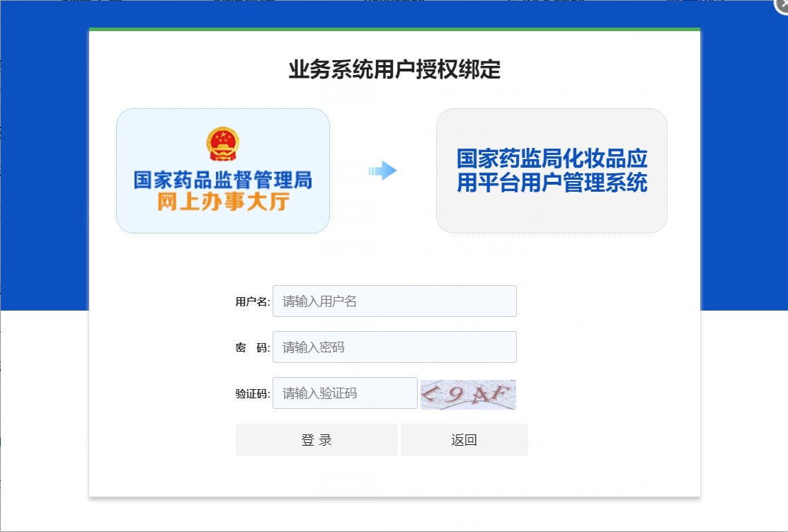
Task: Click the green bar atop the dialog
Action: point(394,28)
